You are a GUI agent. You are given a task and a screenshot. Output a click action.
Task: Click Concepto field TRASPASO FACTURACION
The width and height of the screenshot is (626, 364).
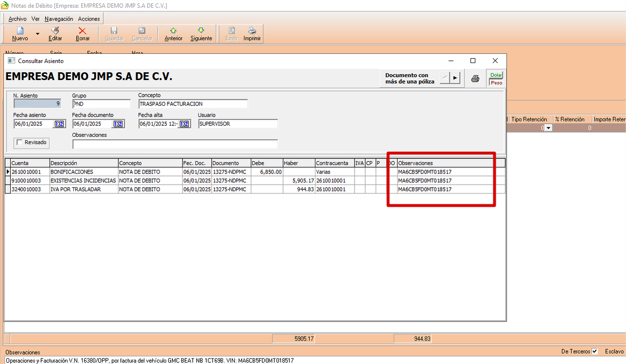click(193, 104)
